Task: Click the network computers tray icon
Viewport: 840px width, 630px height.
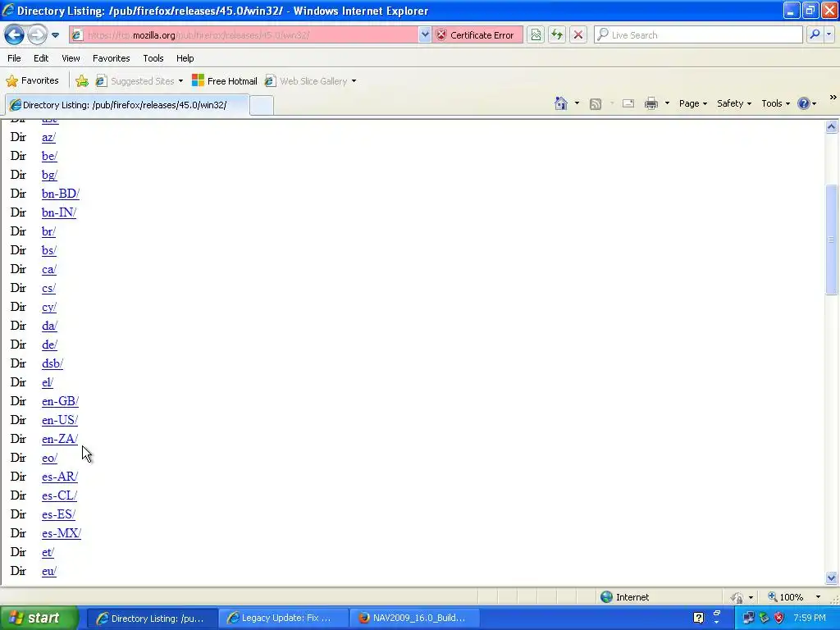Action: click(748, 618)
